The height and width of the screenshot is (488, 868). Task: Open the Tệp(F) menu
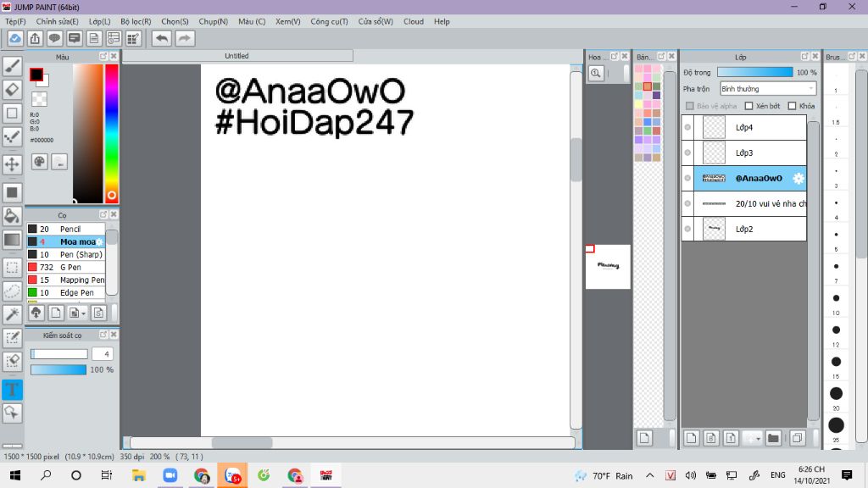click(x=15, y=21)
